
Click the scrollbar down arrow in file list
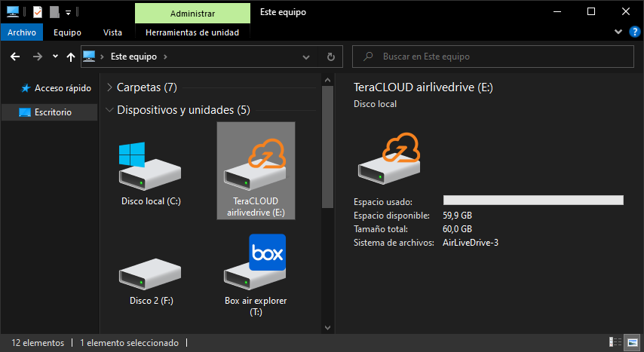click(x=327, y=327)
